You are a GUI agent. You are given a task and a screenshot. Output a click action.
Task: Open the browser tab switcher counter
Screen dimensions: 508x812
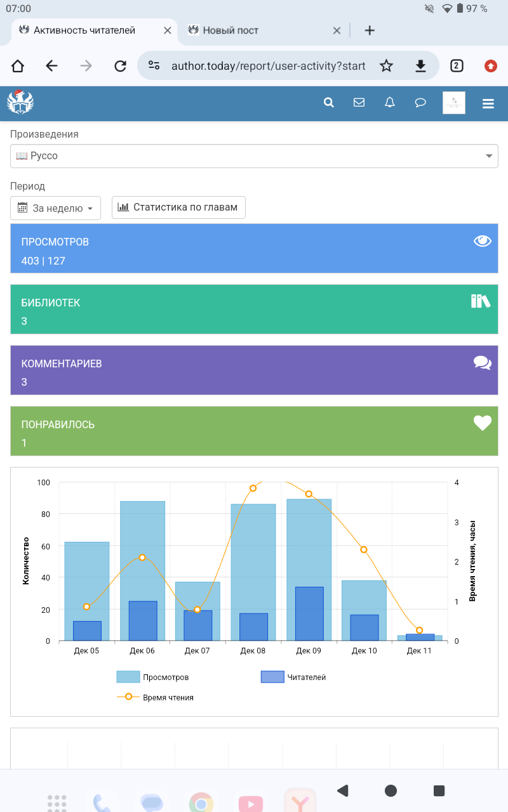(456, 65)
